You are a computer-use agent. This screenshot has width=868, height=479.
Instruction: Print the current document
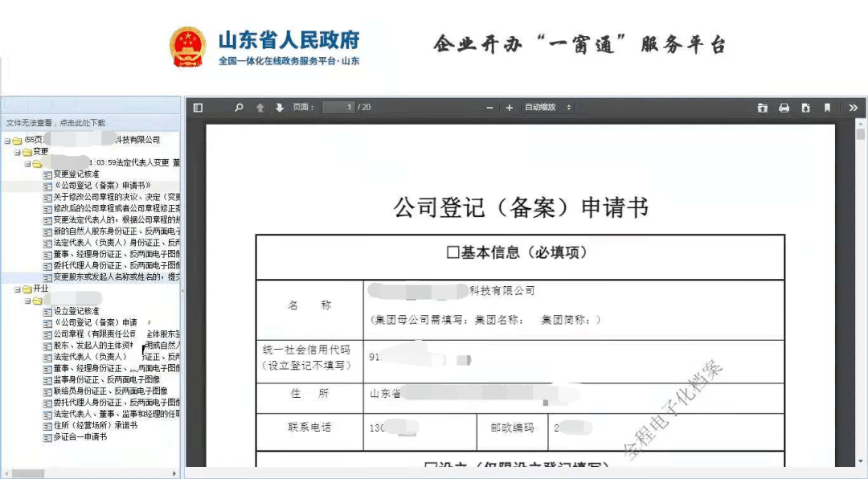point(784,107)
